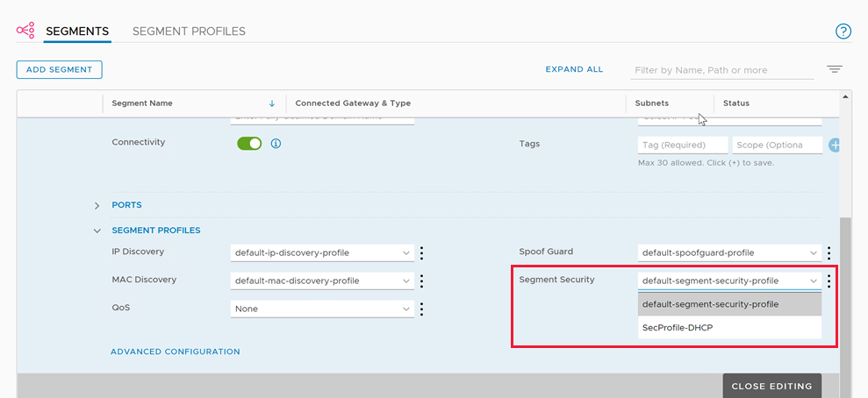This screenshot has height=398, width=868.
Task: Select SecProfile-DHCP from the dropdown list
Action: (678, 328)
